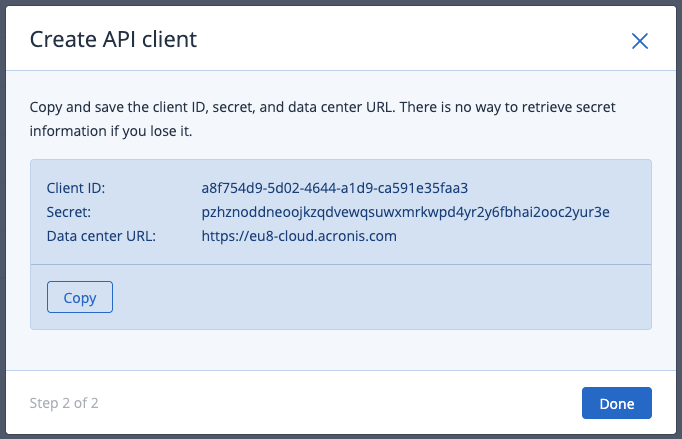The width and height of the screenshot is (682, 439).
Task: Click the word "Step" in the footer
Action: pos(45,404)
